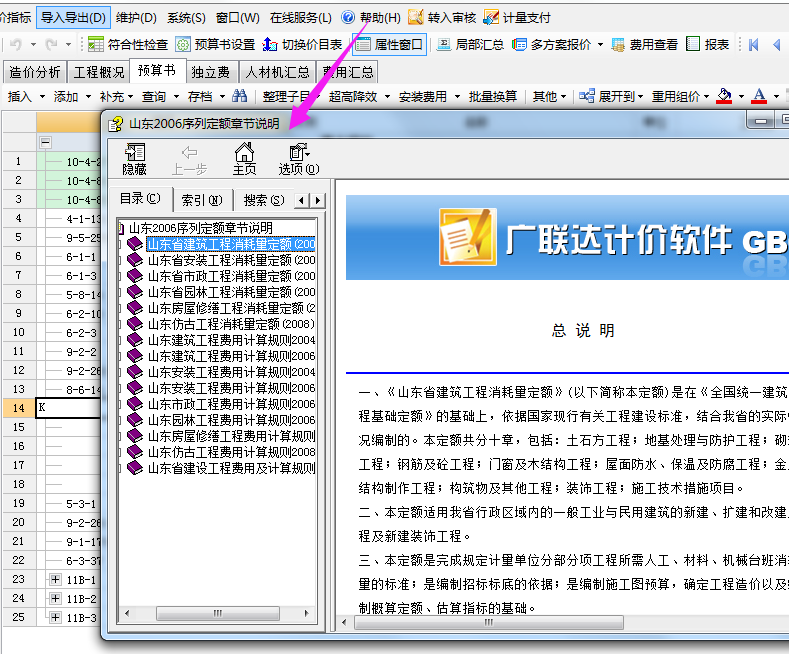789x654 pixels.
Task: Click the font color A icon
Action: coord(759,96)
